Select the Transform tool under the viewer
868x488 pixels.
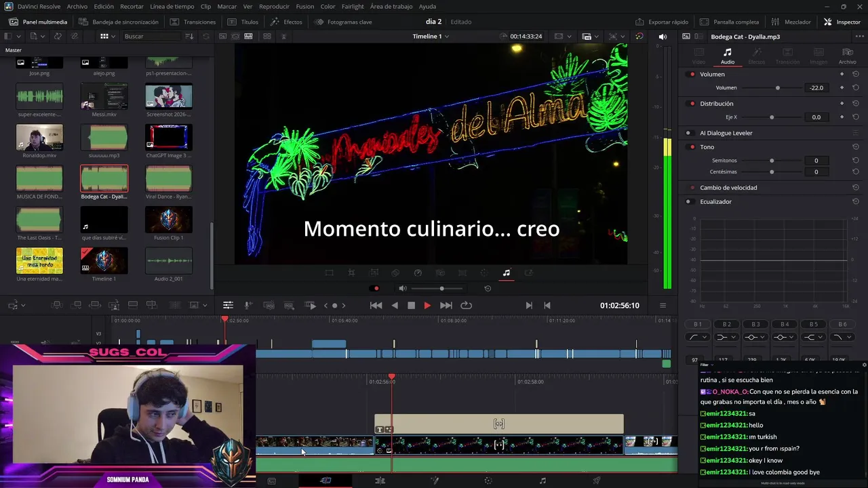point(330,273)
